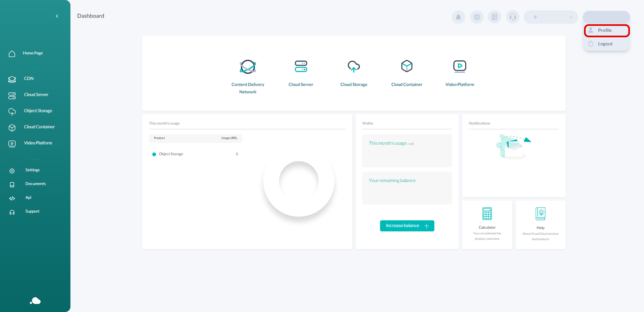
Task: Click the Notifications section heading
Action: point(480,123)
